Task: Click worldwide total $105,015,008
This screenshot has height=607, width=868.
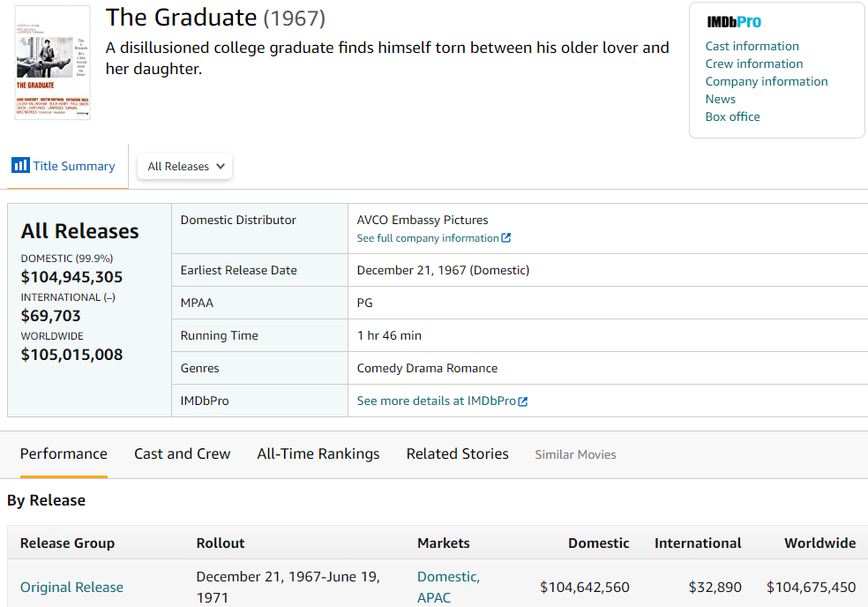Action: pyautogui.click(x=72, y=355)
